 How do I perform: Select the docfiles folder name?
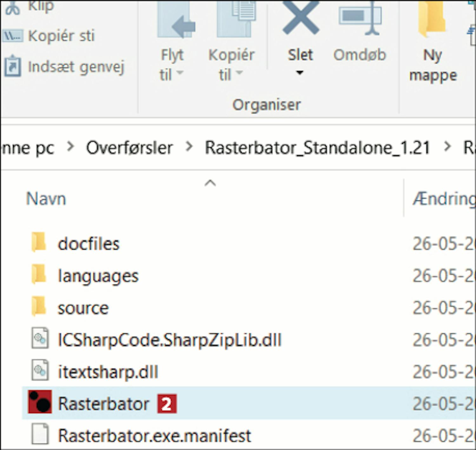point(89,244)
